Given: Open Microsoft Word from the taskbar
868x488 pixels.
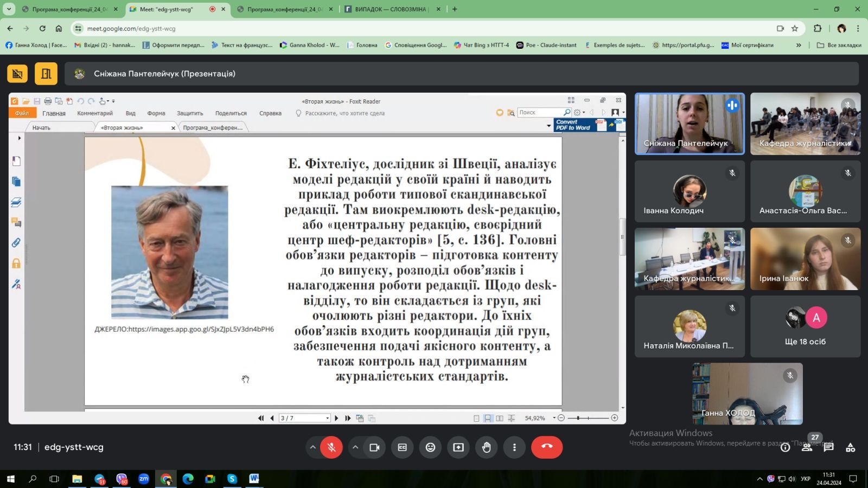Looking at the screenshot, I should coord(254,479).
